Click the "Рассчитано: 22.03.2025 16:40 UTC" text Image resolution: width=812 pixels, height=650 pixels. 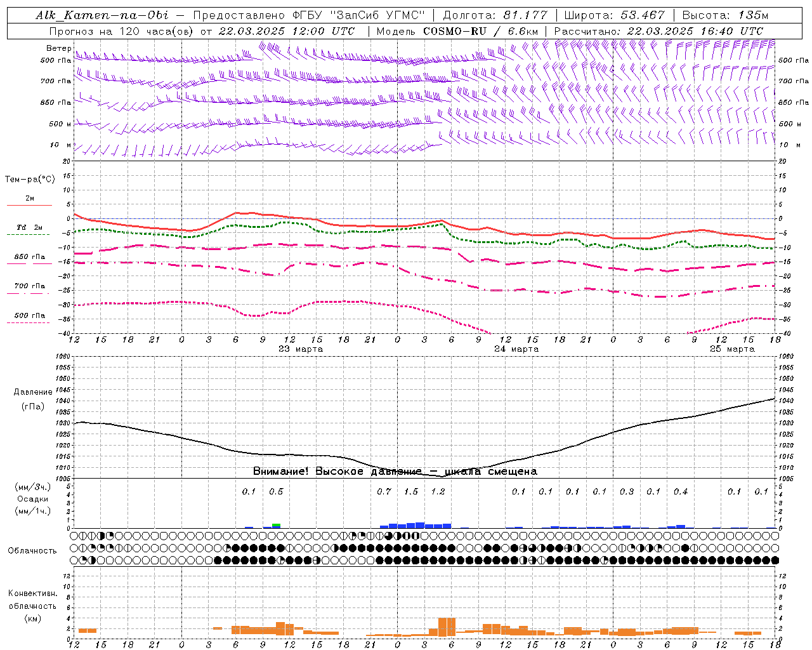[658, 31]
